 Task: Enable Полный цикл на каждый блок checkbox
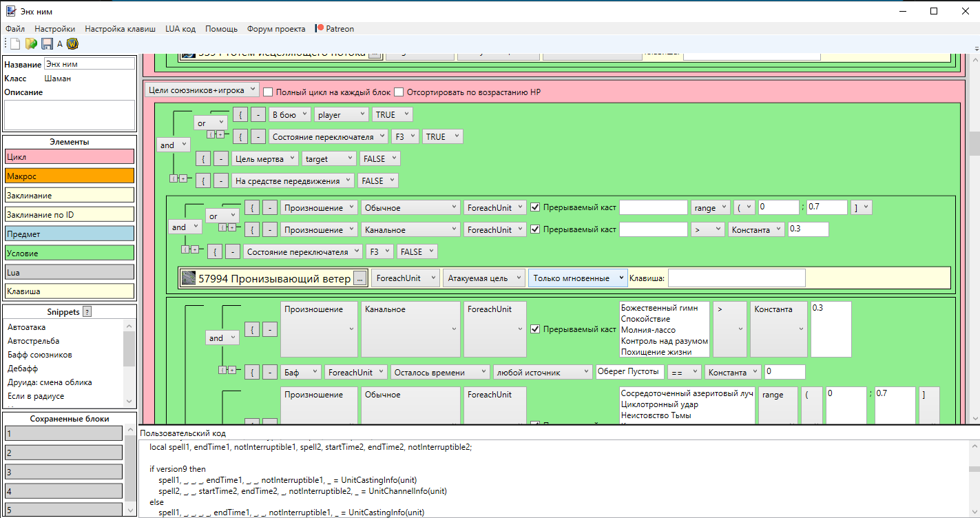268,92
